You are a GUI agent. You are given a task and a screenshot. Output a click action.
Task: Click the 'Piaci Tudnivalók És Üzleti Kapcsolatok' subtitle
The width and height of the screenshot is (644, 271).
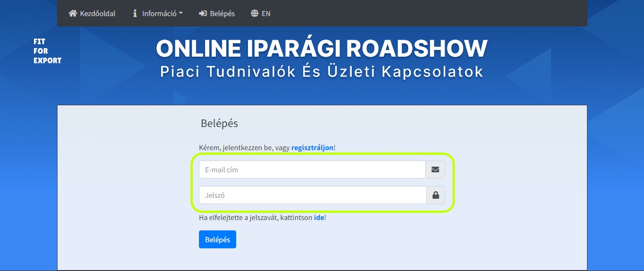(322, 72)
